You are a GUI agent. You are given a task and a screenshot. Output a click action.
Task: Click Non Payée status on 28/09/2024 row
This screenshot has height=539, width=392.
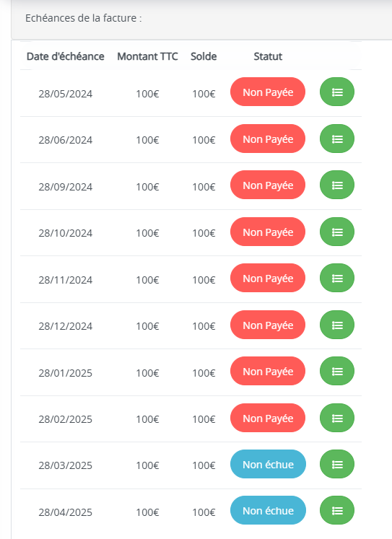268,185
